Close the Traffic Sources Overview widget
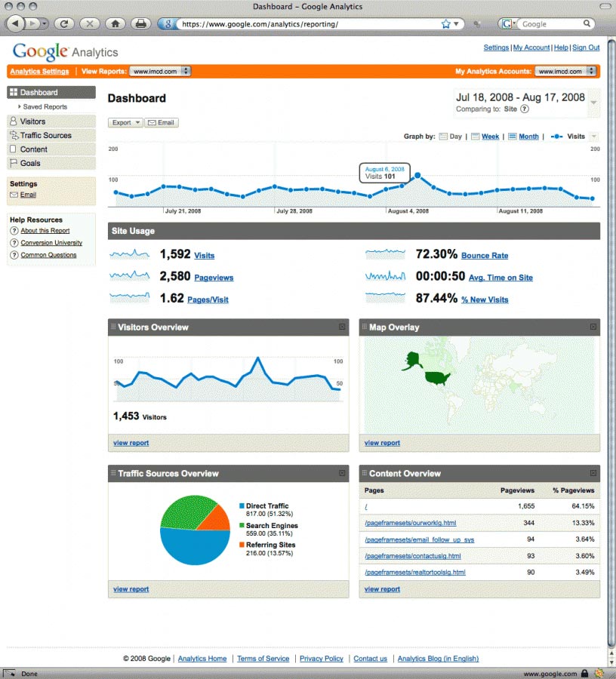616x679 pixels. (x=342, y=473)
